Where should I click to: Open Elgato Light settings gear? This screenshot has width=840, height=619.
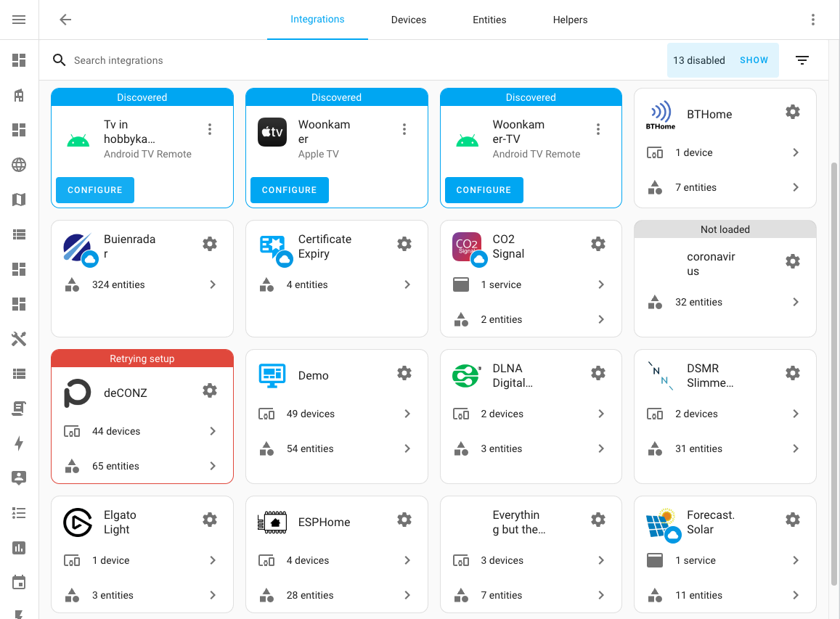pos(210,520)
